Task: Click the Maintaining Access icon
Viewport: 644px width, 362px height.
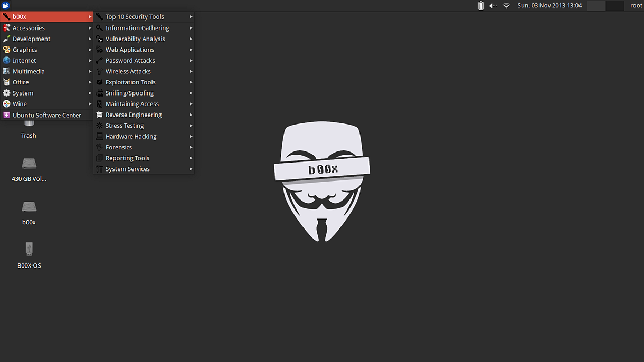Action: [99, 104]
